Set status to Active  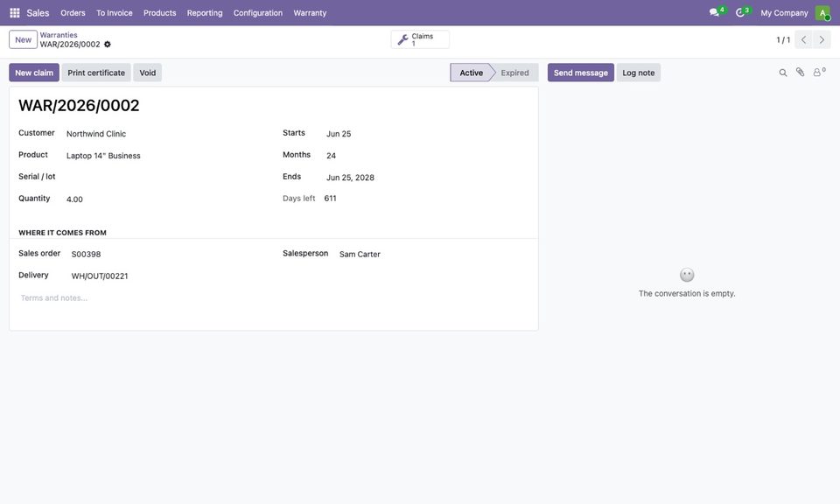pyautogui.click(x=471, y=73)
